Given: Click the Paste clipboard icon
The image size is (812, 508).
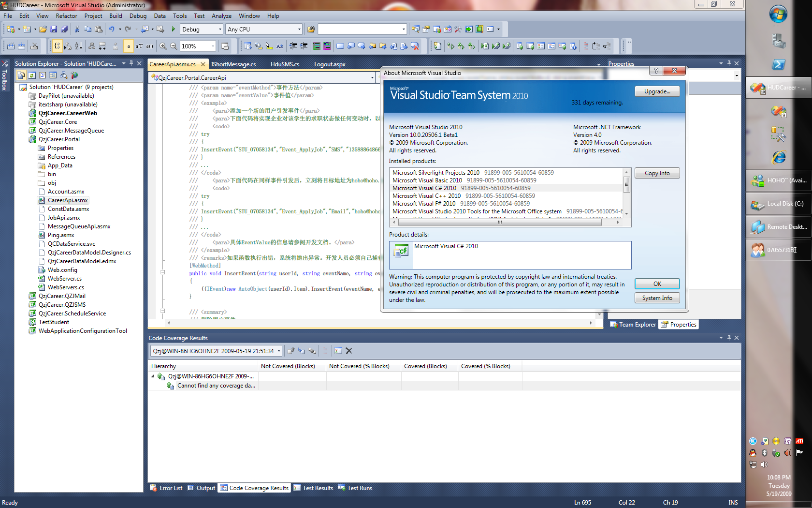Looking at the screenshot, I should point(99,29).
